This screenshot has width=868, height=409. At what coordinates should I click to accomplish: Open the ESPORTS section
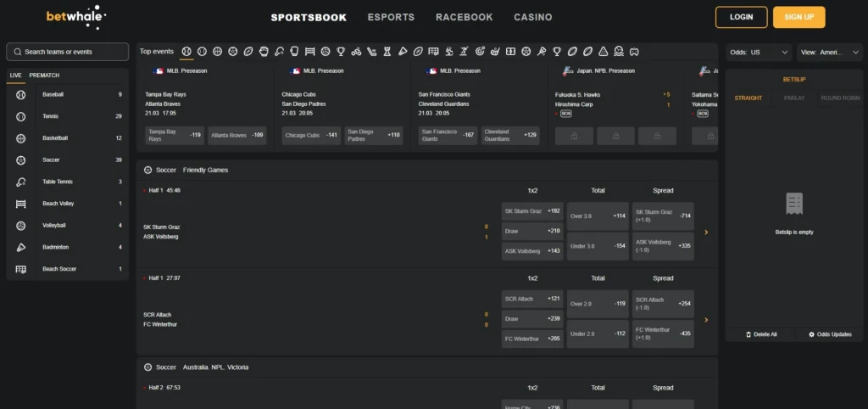pos(391,17)
